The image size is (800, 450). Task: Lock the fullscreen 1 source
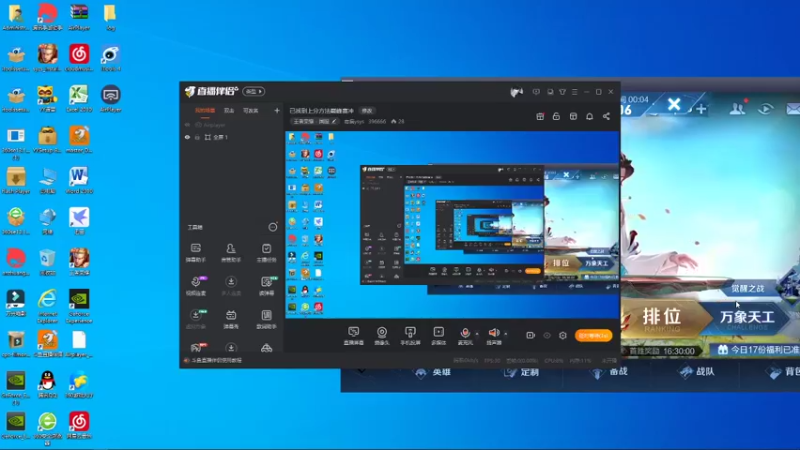(x=197, y=137)
